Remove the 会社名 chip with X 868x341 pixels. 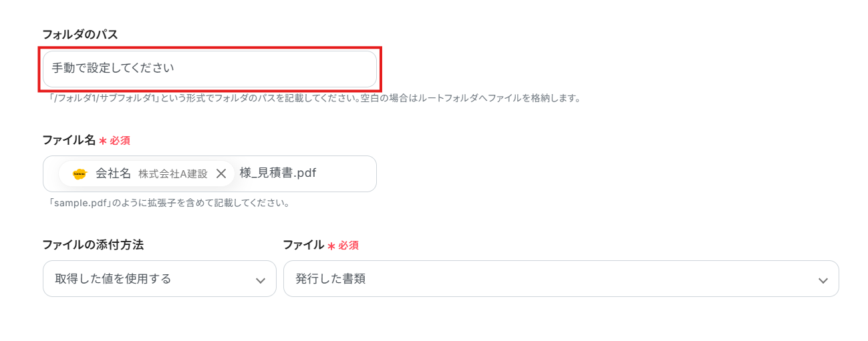click(x=221, y=174)
